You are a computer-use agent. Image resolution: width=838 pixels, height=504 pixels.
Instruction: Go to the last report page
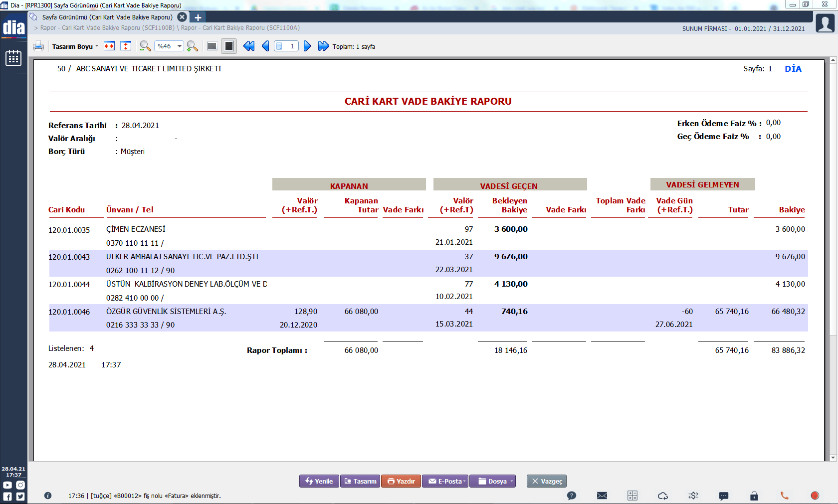click(324, 46)
